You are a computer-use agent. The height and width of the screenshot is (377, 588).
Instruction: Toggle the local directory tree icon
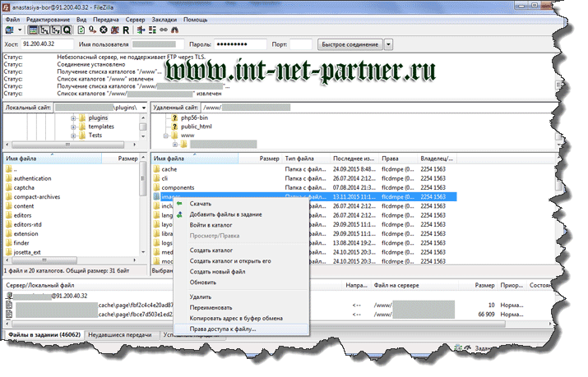(44, 30)
